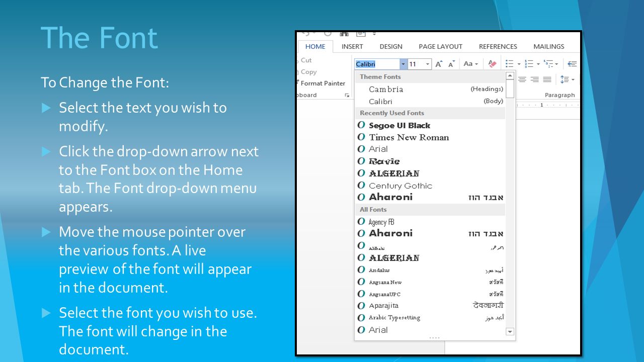Choose the Ravie font

point(430,161)
